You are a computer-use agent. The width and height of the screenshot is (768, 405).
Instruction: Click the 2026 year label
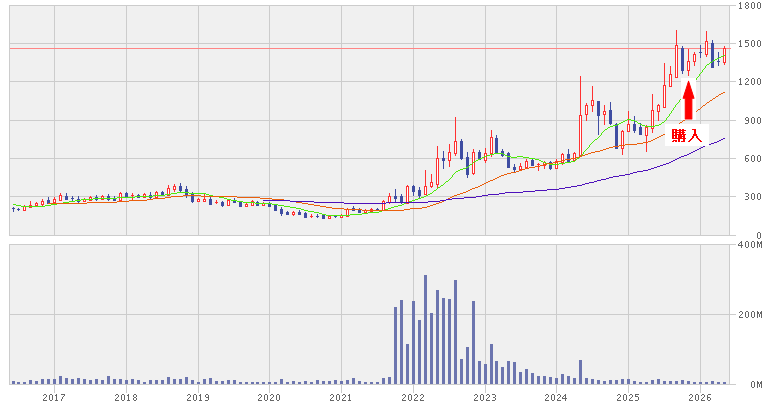(700, 398)
